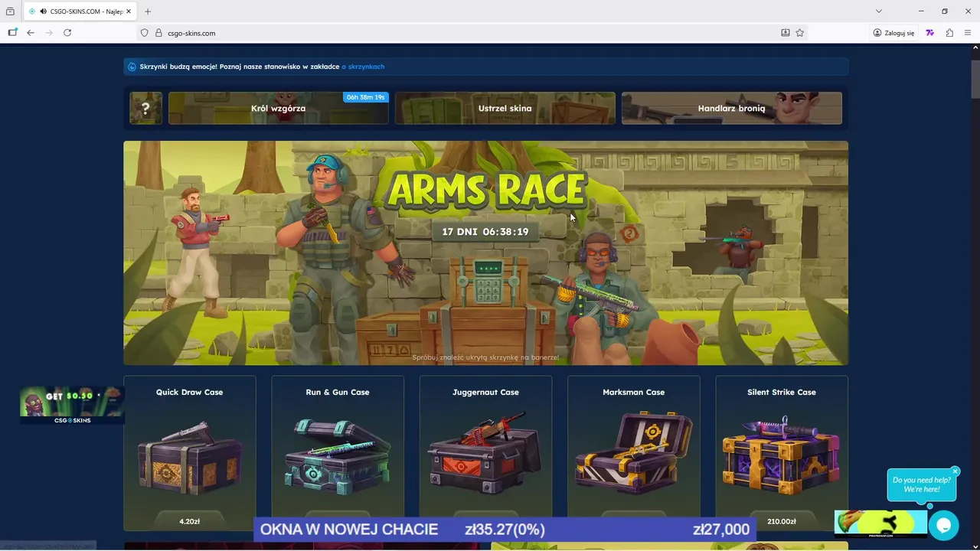Select the CSGO-SKINS.COM browser tab
The width and height of the screenshot is (980, 551).
80,11
